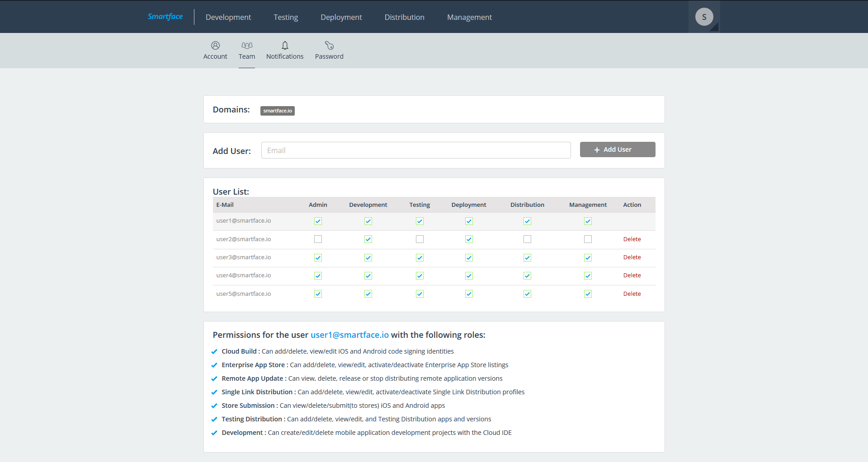Image resolution: width=868 pixels, height=462 pixels.
Task: Open the Password key icon
Action: [329, 45]
